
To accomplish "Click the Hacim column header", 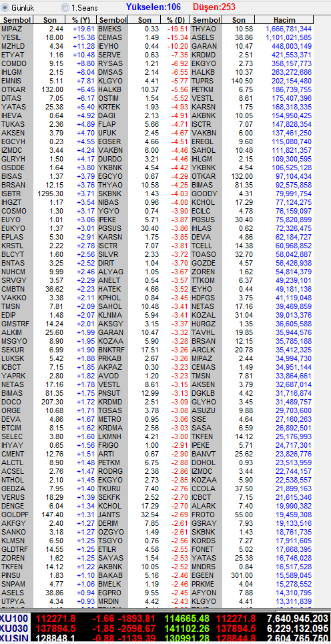I will pos(284,20).
